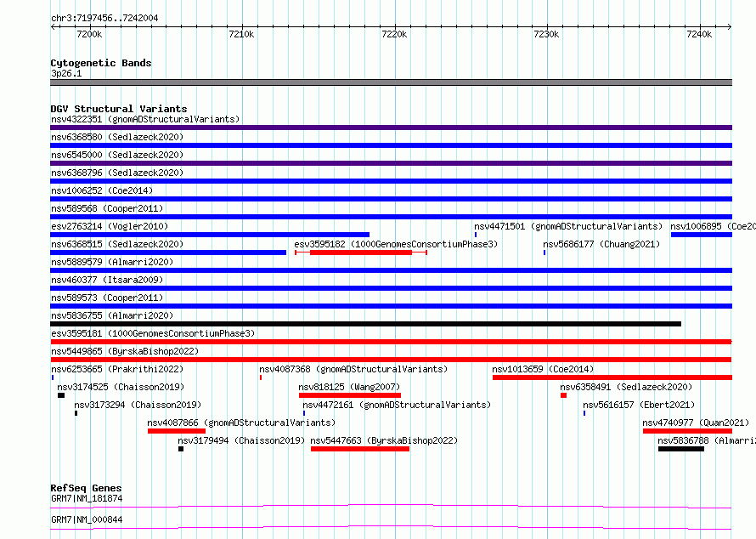Click the 7220k ruler tick label
The width and height of the screenshot is (756, 539).
coord(394,34)
